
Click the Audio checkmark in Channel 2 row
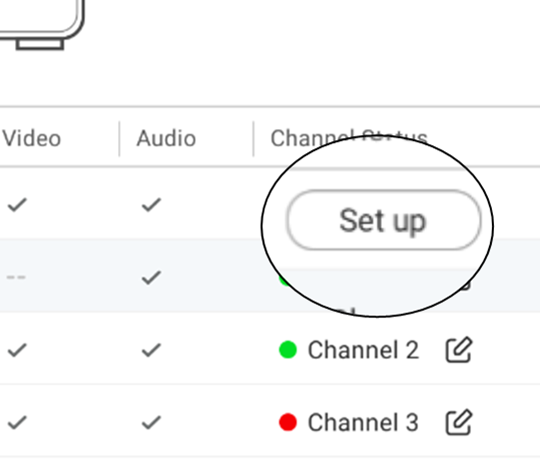point(151,350)
